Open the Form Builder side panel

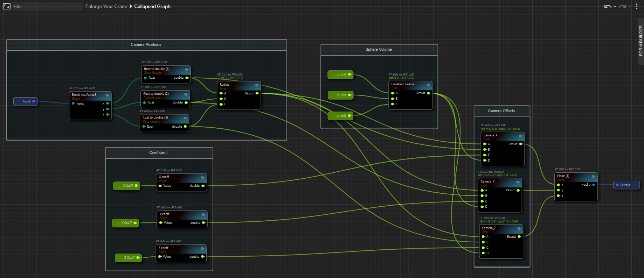coord(640,41)
